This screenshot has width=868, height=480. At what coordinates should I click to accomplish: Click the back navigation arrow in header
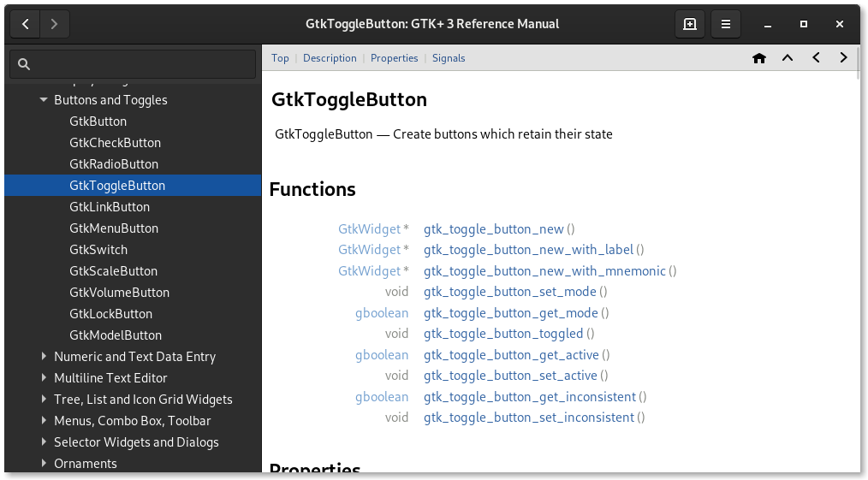click(26, 24)
